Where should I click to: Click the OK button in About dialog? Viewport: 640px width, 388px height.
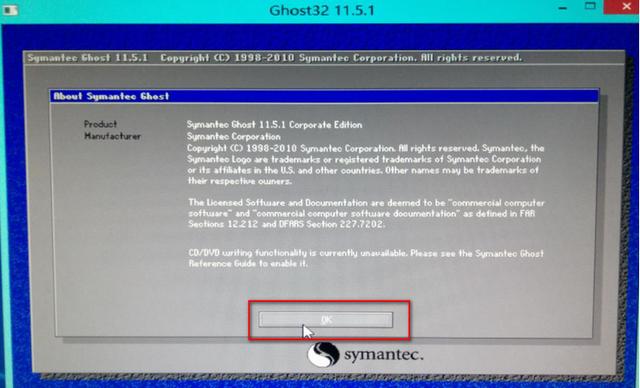pos(326,320)
